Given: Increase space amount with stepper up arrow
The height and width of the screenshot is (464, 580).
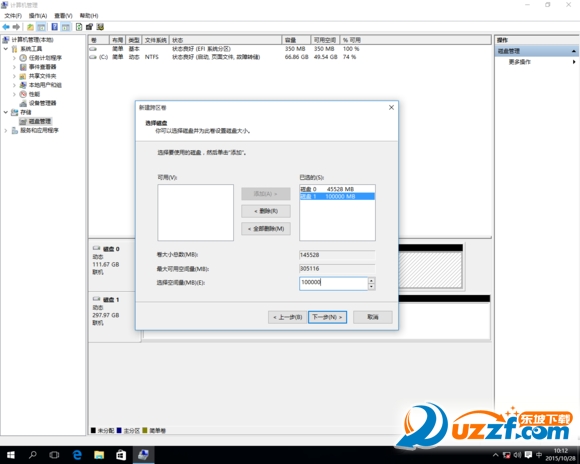Looking at the screenshot, I should tap(371, 280).
